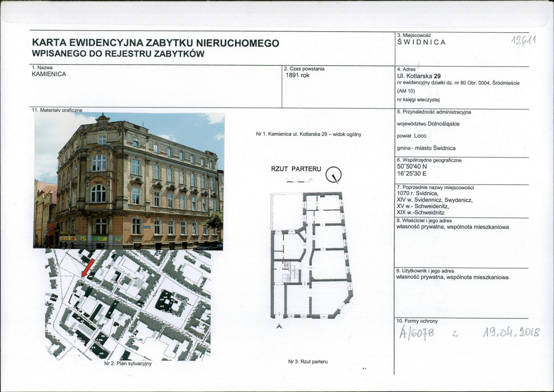Select the 'RZUT PARTERU' heading
Screen dimensions: 554x392
point(296,169)
